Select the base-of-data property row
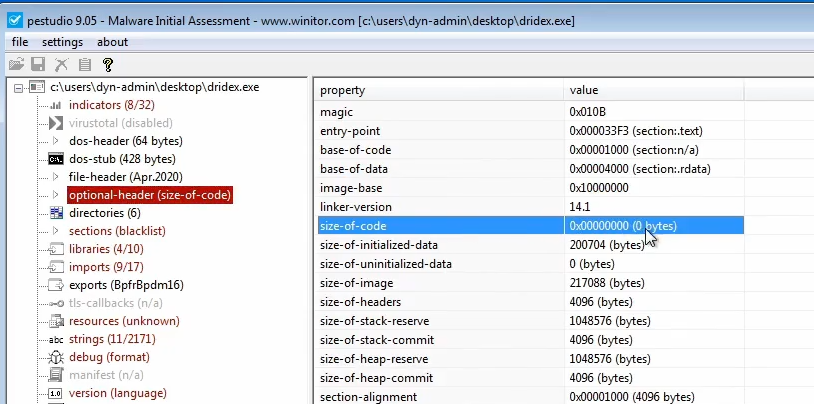The height and width of the screenshot is (404, 814). 530,169
